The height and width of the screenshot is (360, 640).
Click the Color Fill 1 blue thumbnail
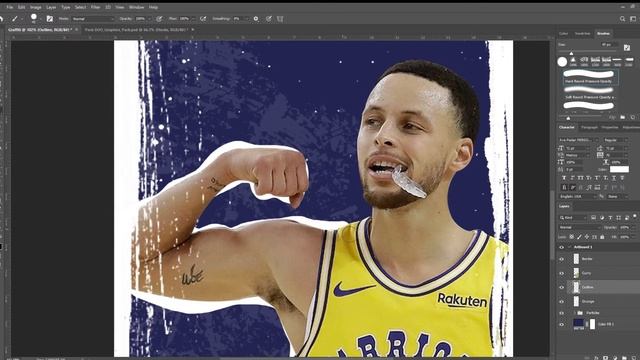click(x=578, y=324)
